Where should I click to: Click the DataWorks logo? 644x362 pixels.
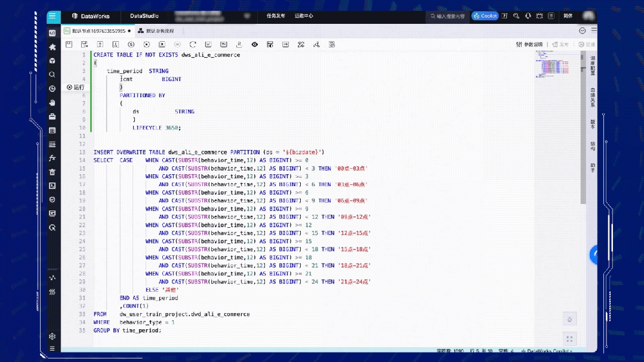pos(91,16)
